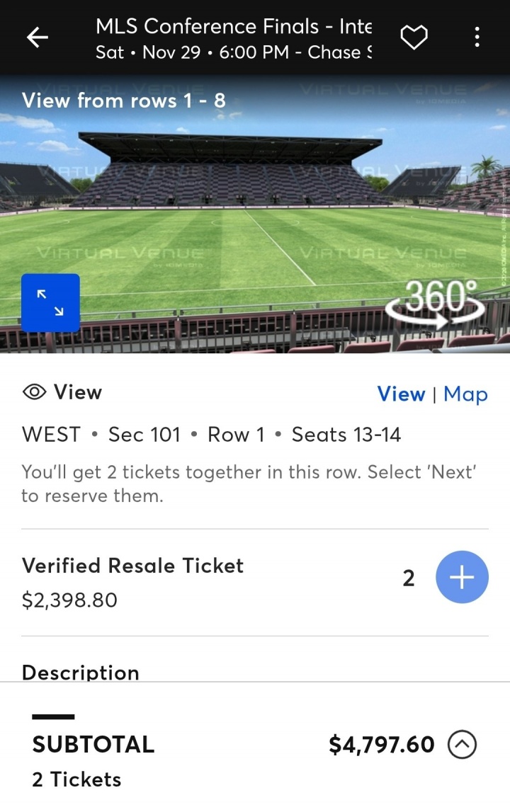Tap the Sec 101 Row 1 seat details

(211, 434)
